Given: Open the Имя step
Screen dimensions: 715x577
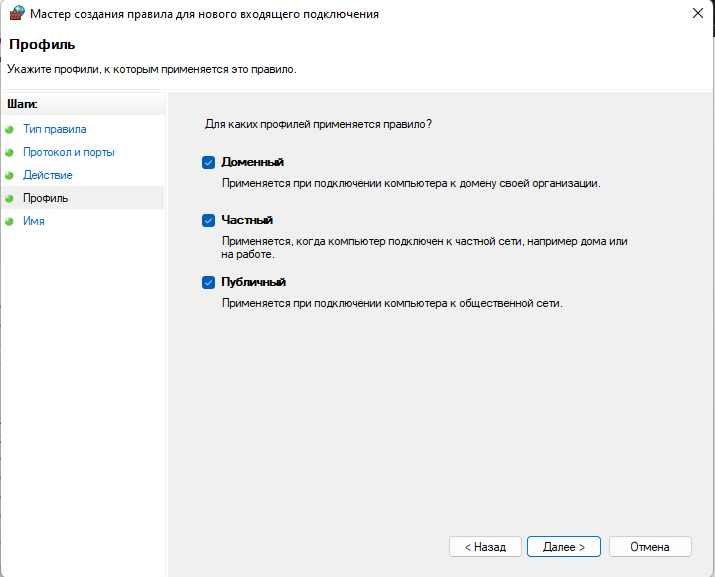Looking at the screenshot, I should [34, 221].
